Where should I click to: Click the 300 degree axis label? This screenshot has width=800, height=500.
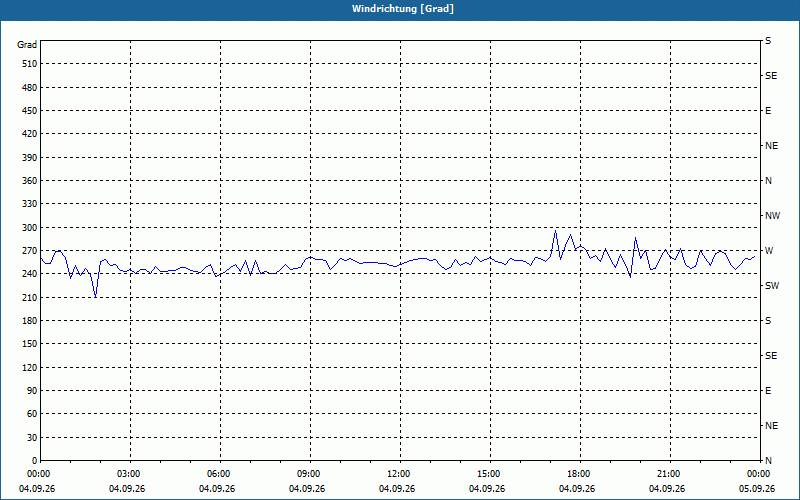tap(29, 227)
